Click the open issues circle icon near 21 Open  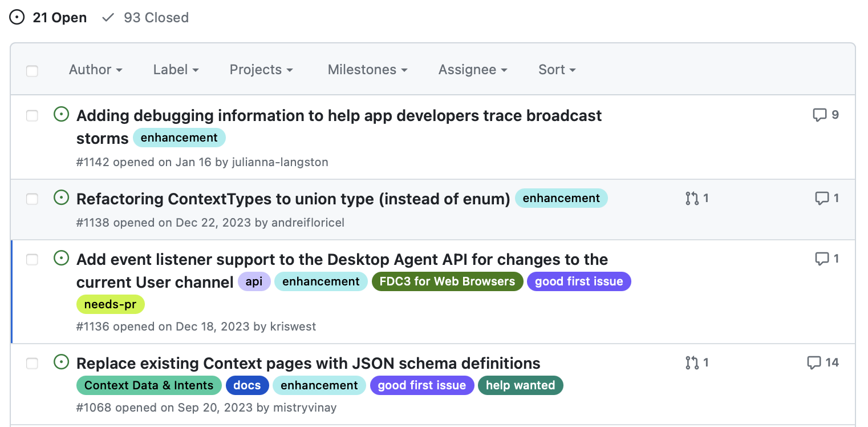pyautogui.click(x=17, y=17)
